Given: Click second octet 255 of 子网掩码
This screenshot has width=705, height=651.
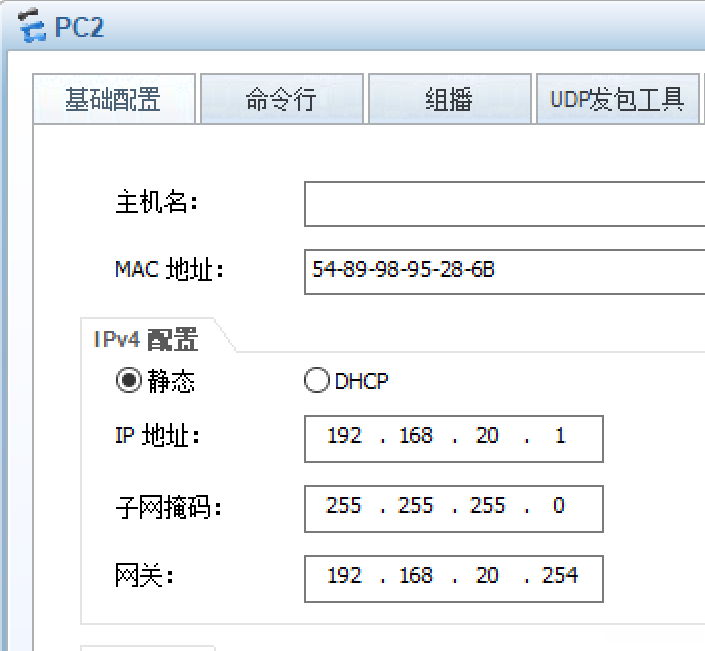Looking at the screenshot, I should point(415,505).
